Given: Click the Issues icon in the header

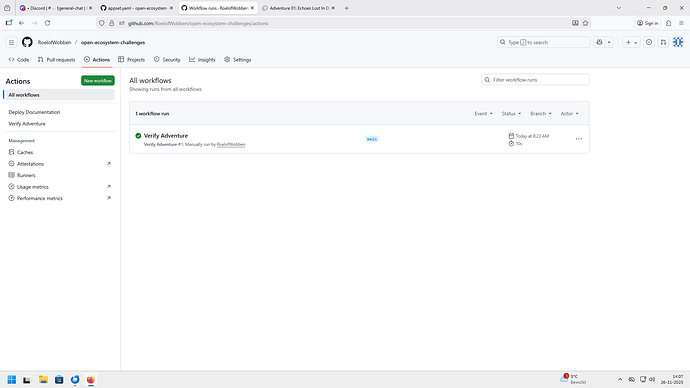Looking at the screenshot, I should [x=649, y=42].
